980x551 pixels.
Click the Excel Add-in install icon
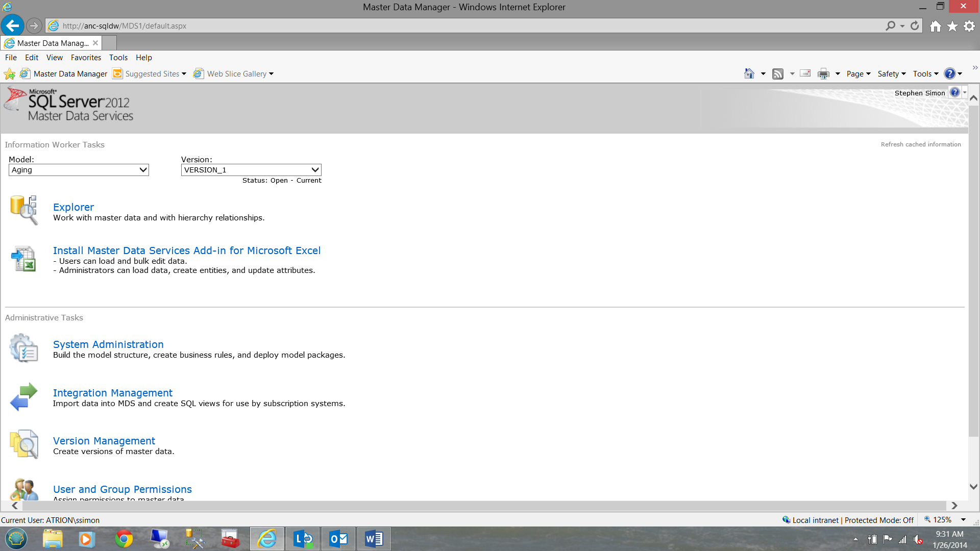(x=24, y=259)
